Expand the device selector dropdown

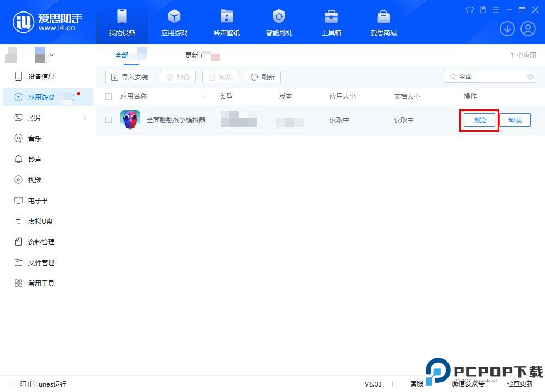coord(52,54)
